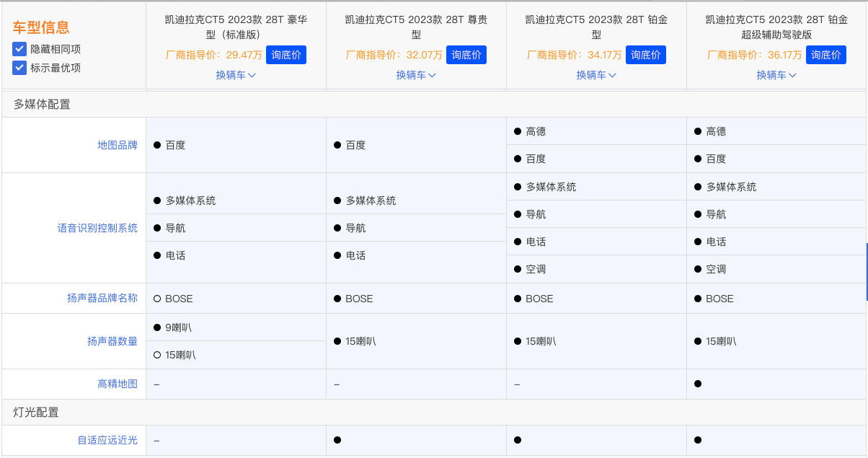Image resolution: width=868 pixels, height=458 pixels.
Task: Select 百度 in the 豪华型（标准版）column
Action: [x=175, y=145]
